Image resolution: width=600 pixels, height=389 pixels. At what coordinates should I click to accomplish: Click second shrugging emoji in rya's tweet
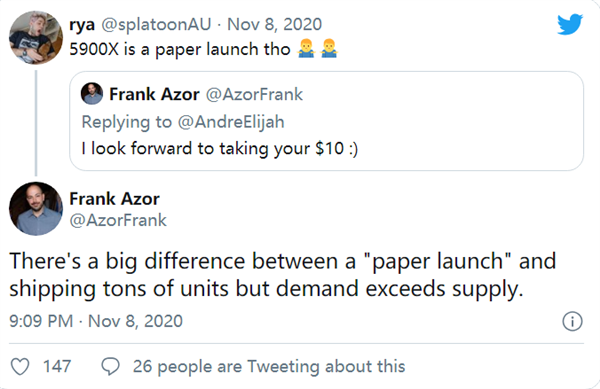click(x=329, y=49)
